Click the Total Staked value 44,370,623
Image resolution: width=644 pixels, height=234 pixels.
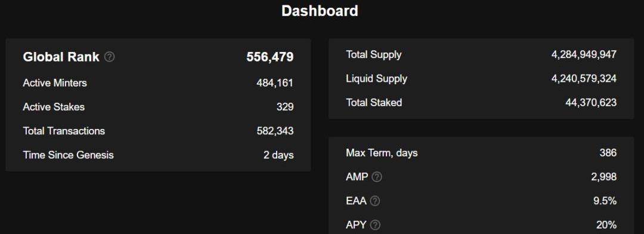pyautogui.click(x=590, y=103)
